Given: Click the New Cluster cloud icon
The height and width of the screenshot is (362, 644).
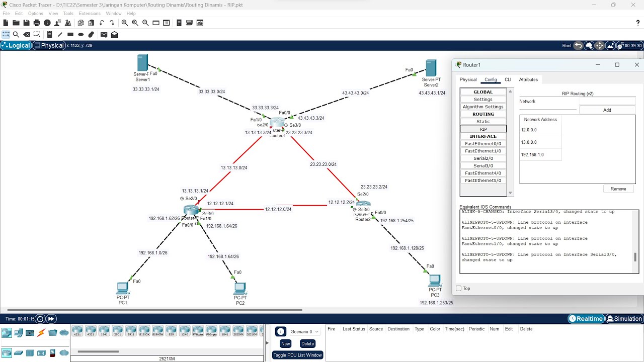Looking at the screenshot, I should click(x=589, y=46).
